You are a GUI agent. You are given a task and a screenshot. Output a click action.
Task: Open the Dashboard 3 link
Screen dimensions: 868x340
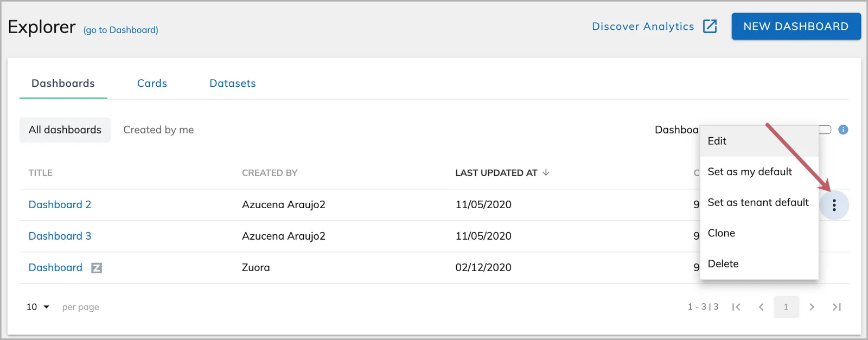coord(60,236)
